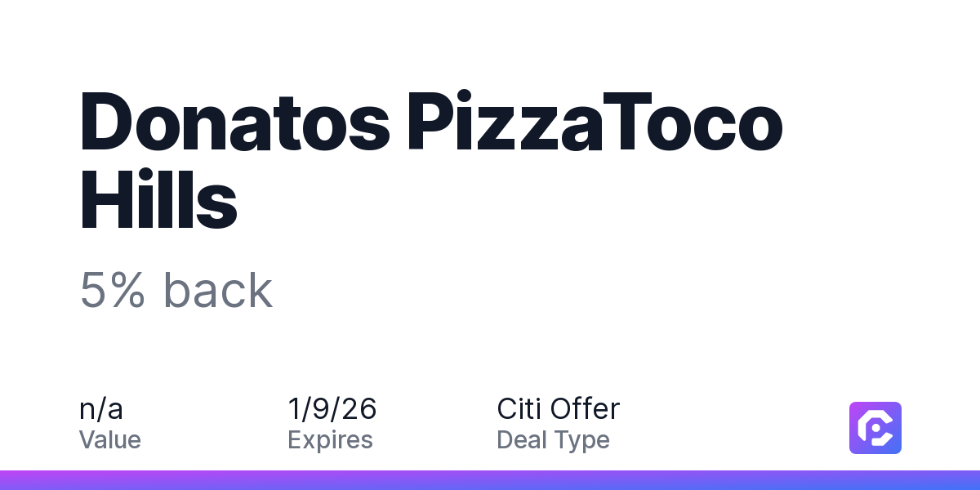
Task: Click the word "Deal" in the bottom label
Action: coord(523,440)
